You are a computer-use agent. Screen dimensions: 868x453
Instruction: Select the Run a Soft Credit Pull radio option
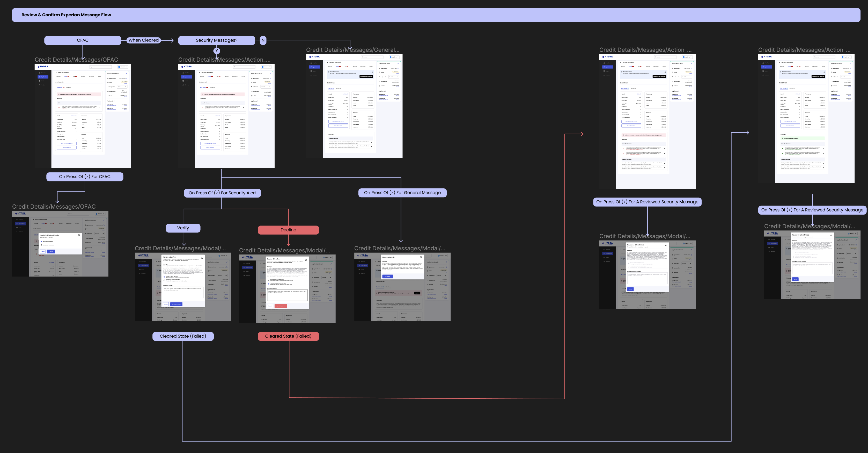tap(41, 242)
